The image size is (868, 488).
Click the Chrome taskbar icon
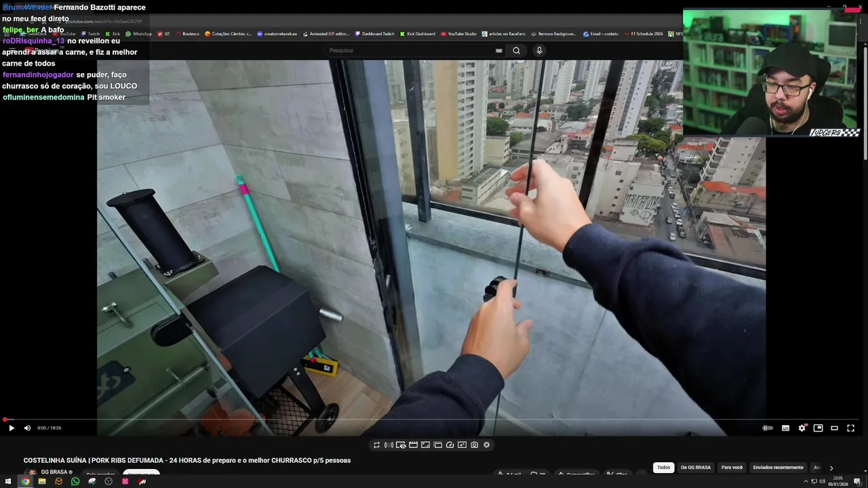[25, 481]
